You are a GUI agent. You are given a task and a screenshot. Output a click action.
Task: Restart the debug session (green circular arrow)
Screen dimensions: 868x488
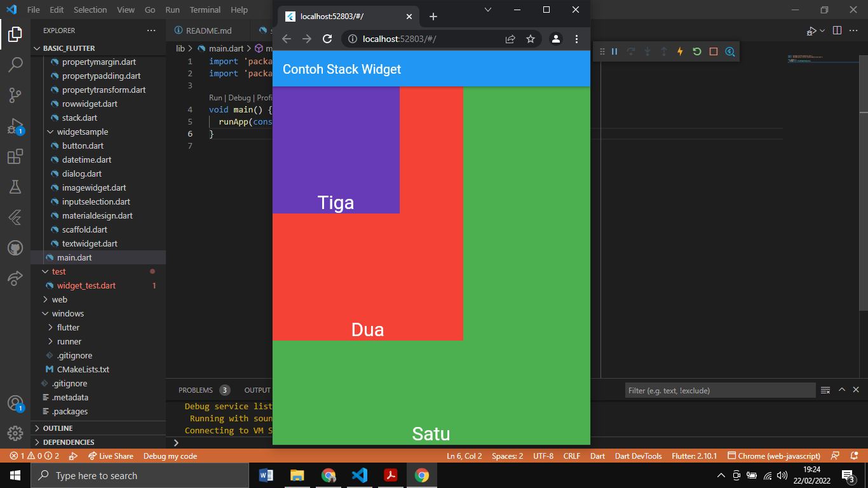(695, 51)
